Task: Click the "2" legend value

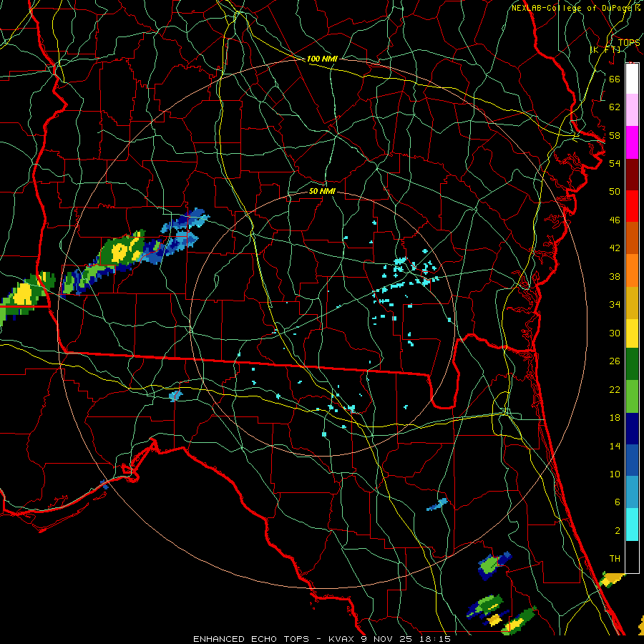Action: (617, 531)
